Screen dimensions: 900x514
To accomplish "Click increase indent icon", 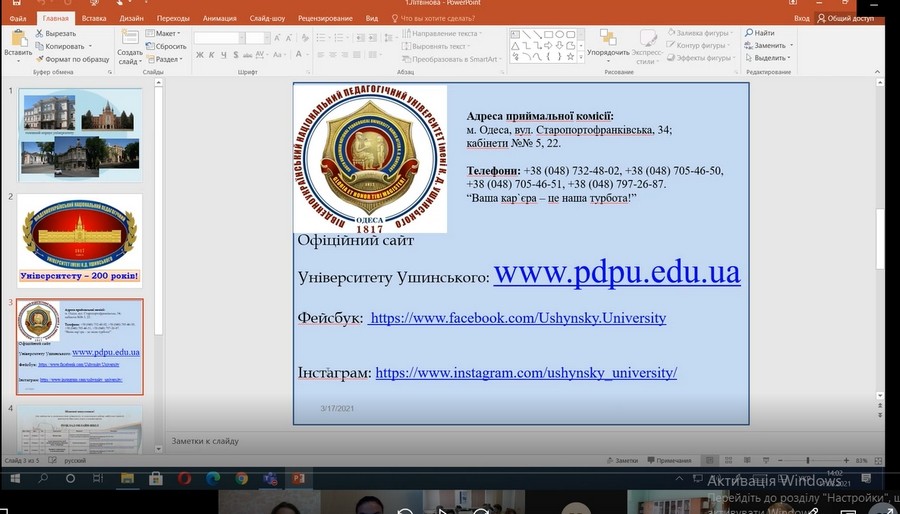I will 373,38.
